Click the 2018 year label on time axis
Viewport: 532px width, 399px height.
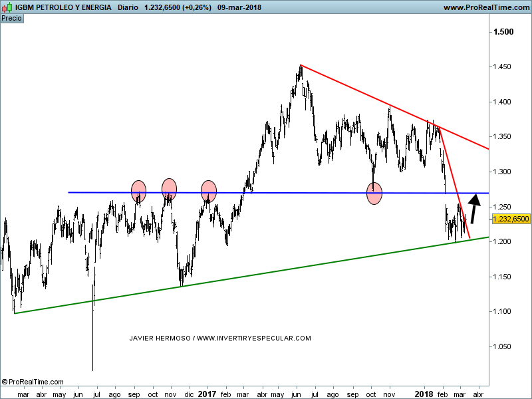(424, 394)
